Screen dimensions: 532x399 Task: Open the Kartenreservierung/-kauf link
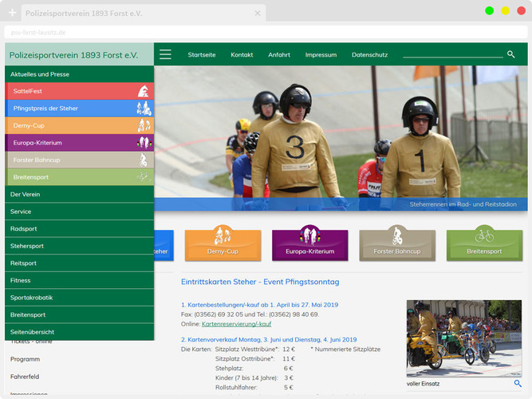pos(236,324)
